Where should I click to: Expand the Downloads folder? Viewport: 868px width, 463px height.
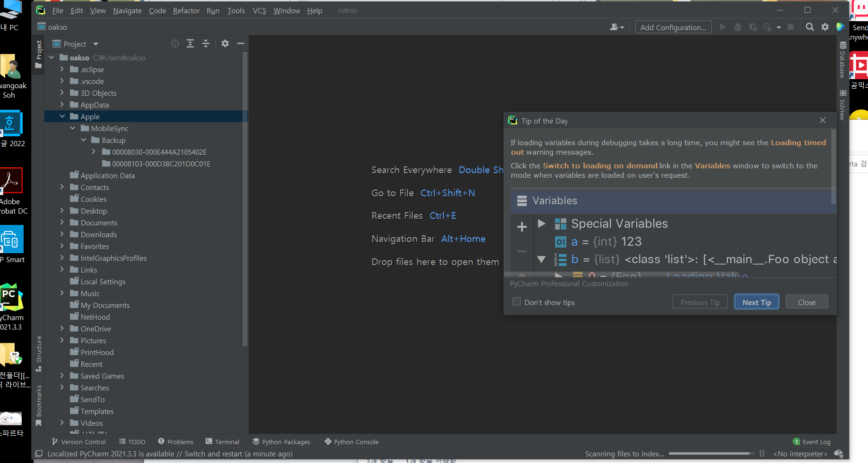click(62, 234)
